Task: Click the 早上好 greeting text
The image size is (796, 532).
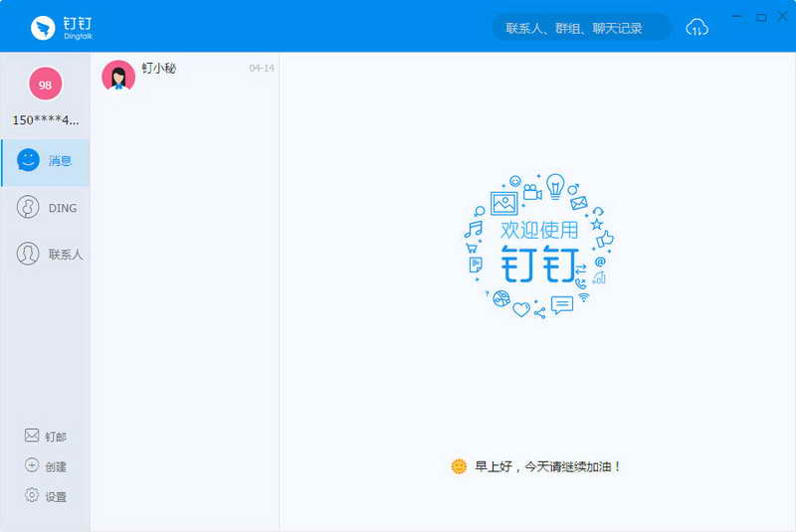Action: [x=547, y=466]
